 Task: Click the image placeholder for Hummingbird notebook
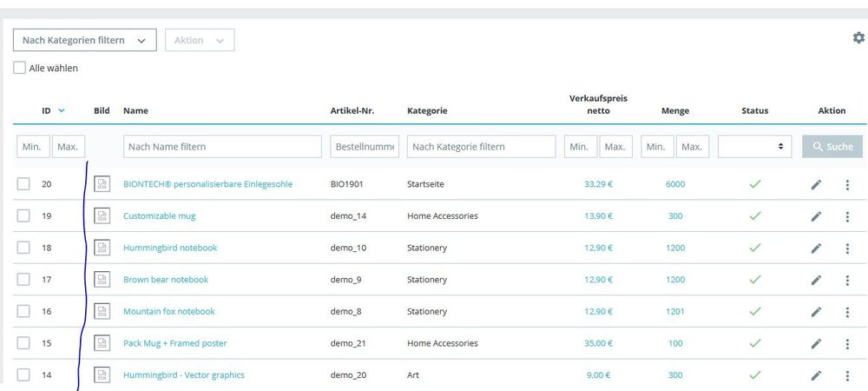click(x=102, y=248)
